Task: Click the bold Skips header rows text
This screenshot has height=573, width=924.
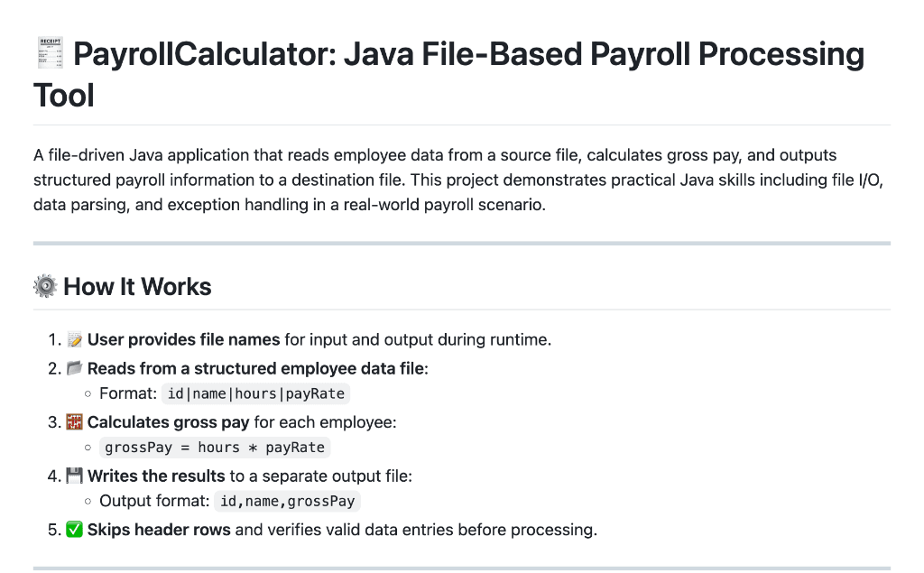Action: 159,530
